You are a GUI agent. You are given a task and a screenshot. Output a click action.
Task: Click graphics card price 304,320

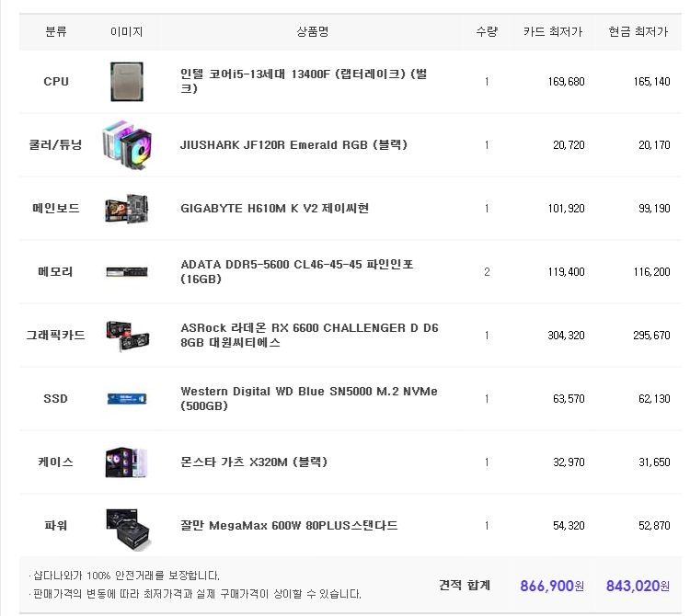coord(566,335)
